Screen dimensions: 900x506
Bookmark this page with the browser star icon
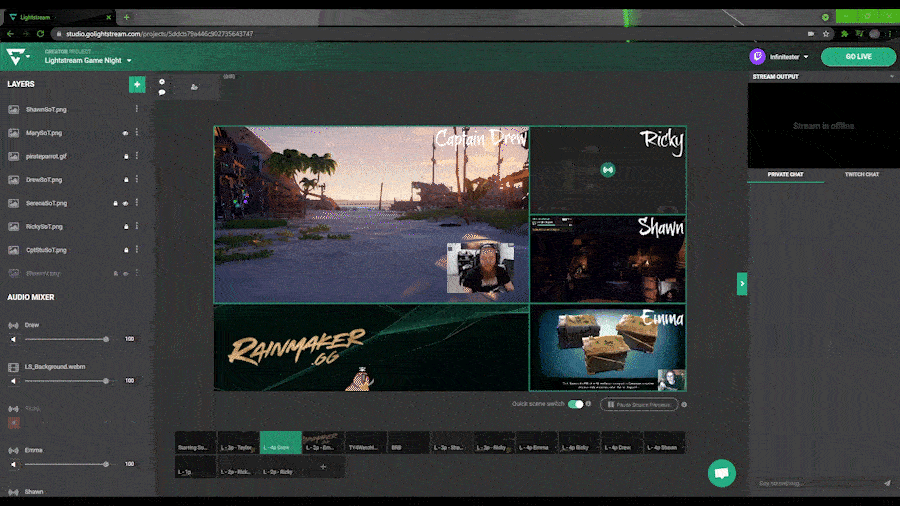826,34
